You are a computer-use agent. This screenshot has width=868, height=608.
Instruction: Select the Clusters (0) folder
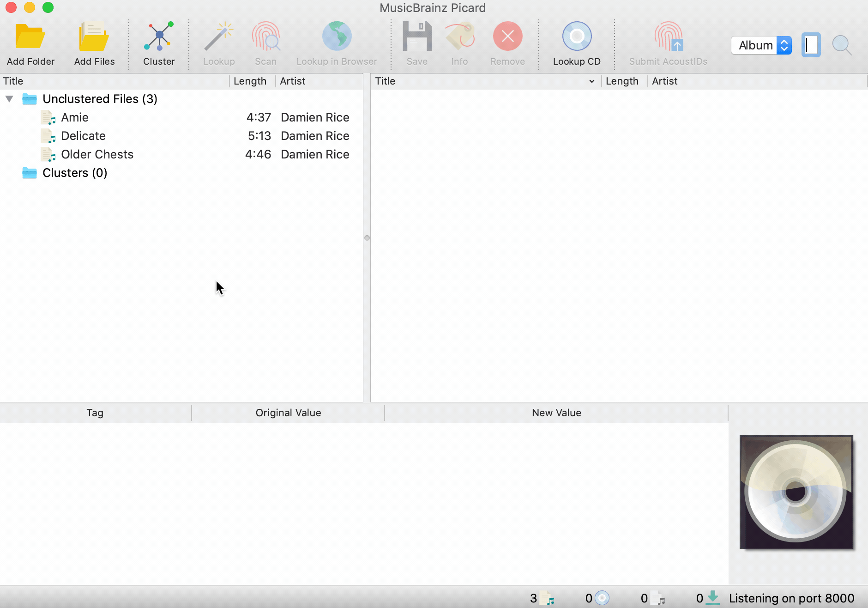[x=75, y=173]
